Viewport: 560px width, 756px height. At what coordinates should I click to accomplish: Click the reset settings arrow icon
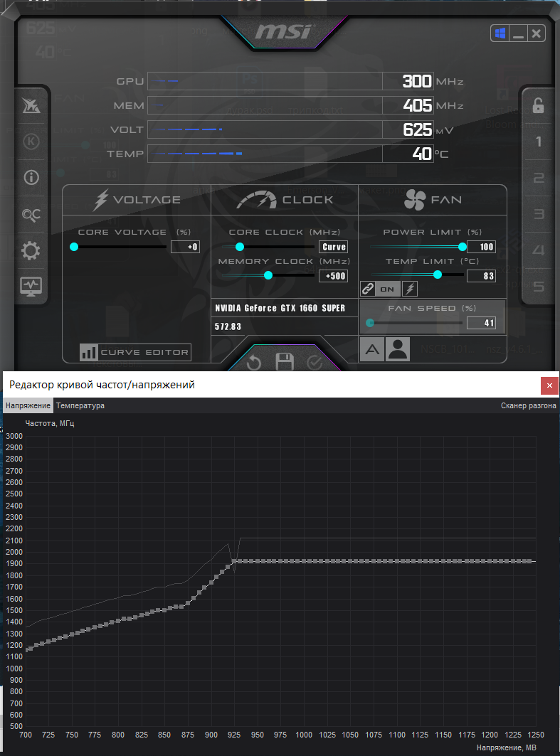(254, 363)
